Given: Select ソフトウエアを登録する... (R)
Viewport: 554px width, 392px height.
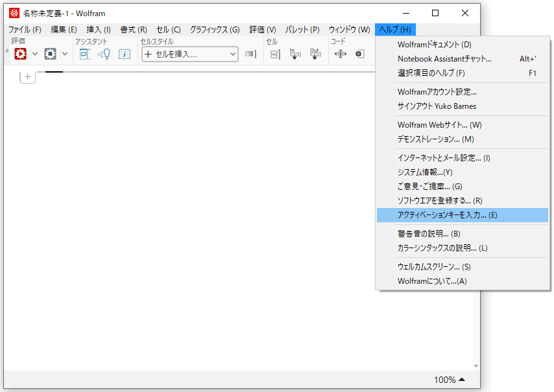Looking at the screenshot, I should tap(463, 200).
